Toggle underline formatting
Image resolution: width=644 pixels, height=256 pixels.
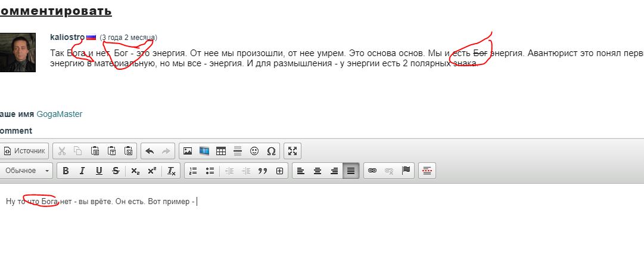pos(99,171)
